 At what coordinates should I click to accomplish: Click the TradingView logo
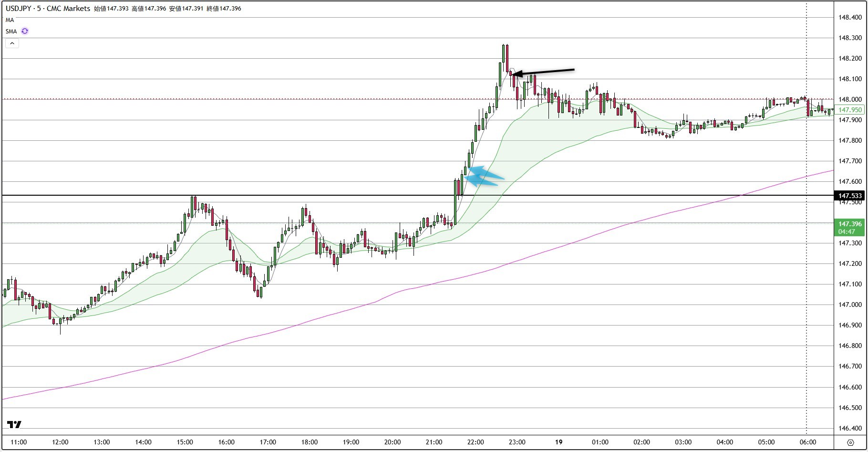[x=14, y=424]
